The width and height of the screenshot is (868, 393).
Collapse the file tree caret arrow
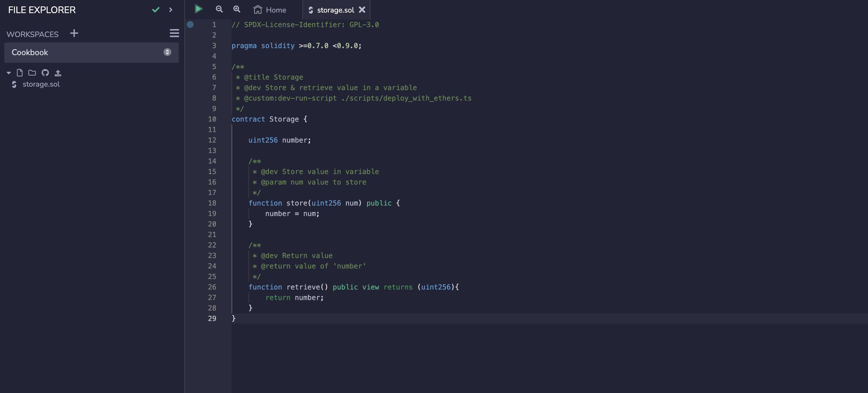[x=9, y=73]
